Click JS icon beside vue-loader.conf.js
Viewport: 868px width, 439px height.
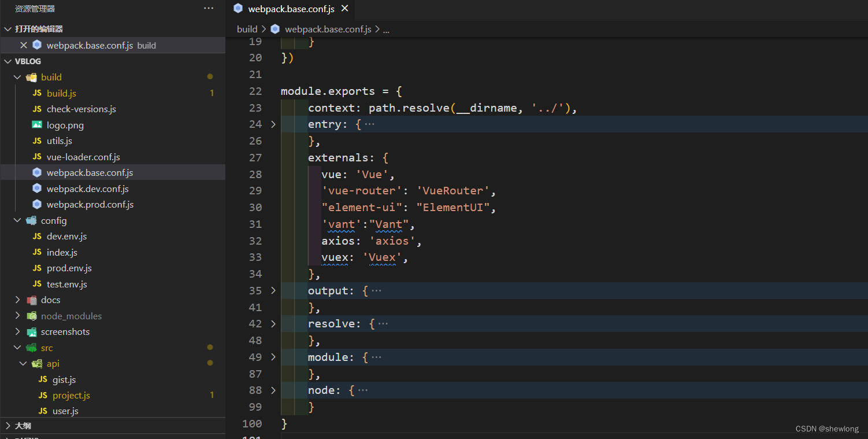pos(37,157)
